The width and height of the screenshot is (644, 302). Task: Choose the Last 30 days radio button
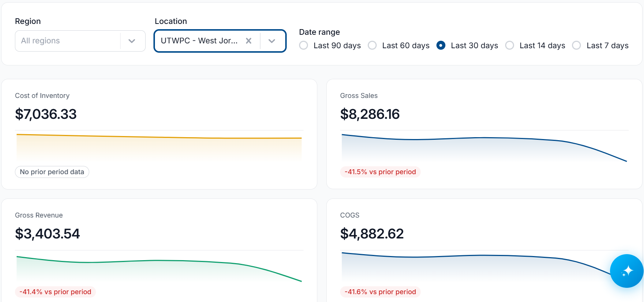click(x=441, y=45)
